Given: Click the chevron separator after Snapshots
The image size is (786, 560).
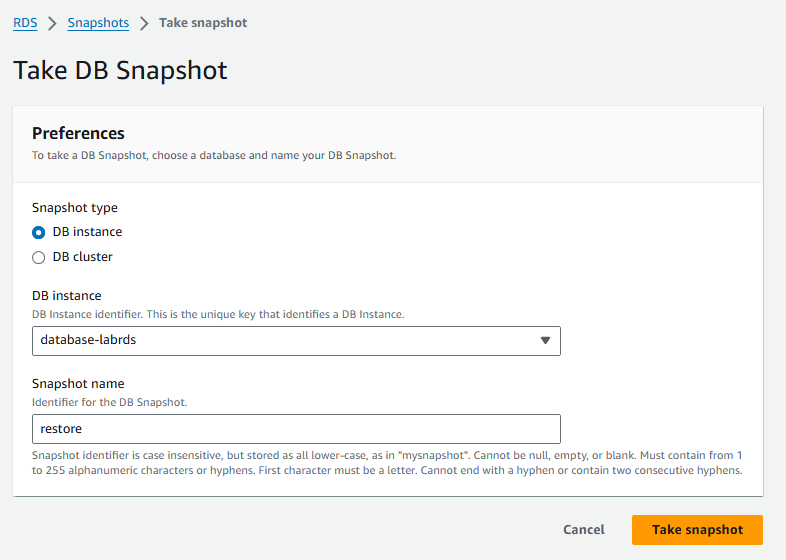Looking at the screenshot, I should [144, 23].
